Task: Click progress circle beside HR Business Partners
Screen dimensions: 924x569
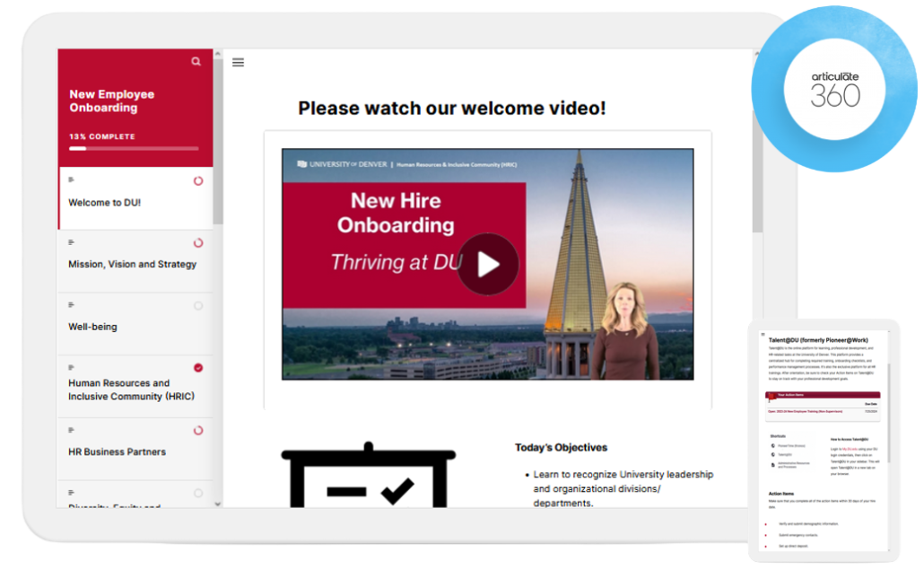Action: click(x=198, y=431)
